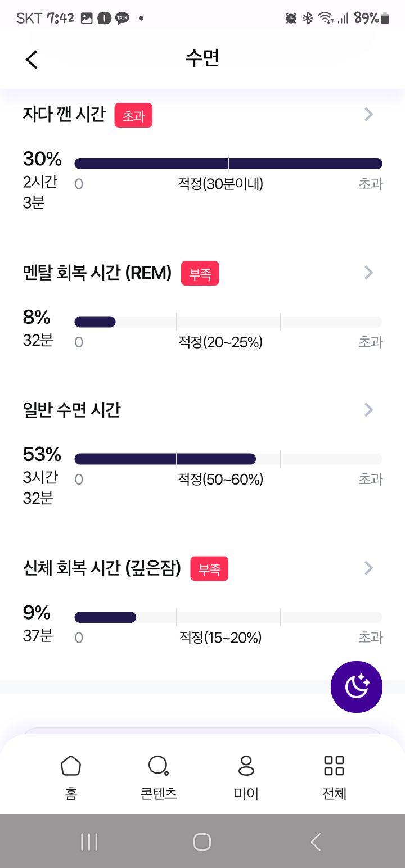Open the 전체 grid icon
This screenshot has height=868, width=405.
coord(334,766)
